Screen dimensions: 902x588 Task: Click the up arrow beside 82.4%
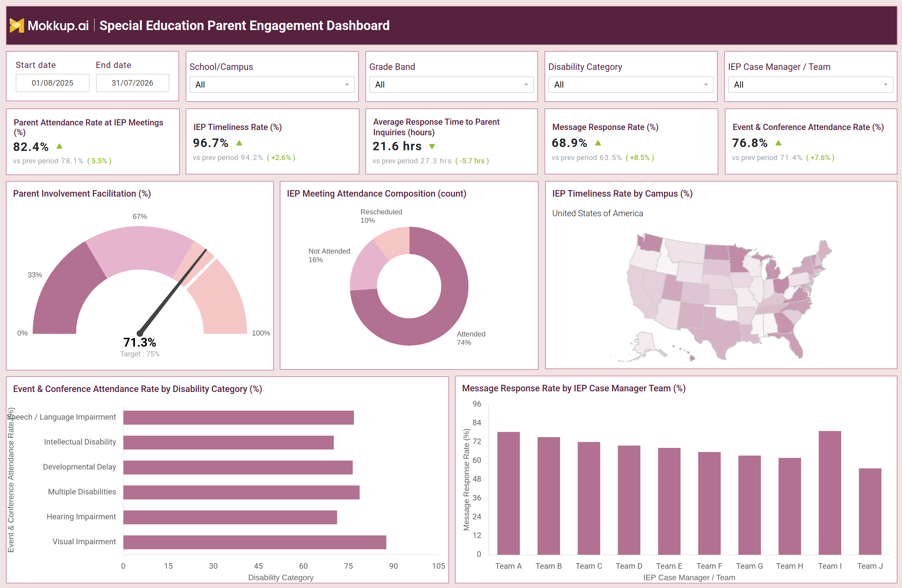click(59, 146)
